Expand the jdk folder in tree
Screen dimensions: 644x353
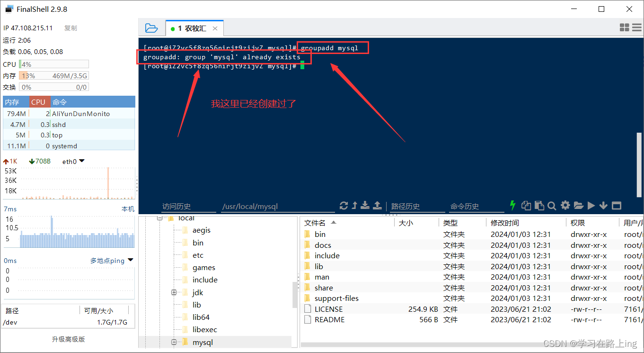tap(174, 292)
